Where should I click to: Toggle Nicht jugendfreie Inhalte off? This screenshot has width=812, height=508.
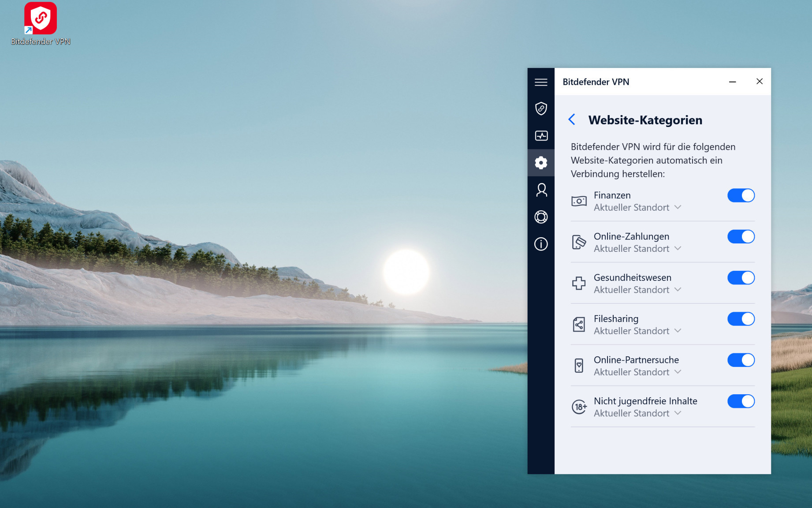point(741,401)
